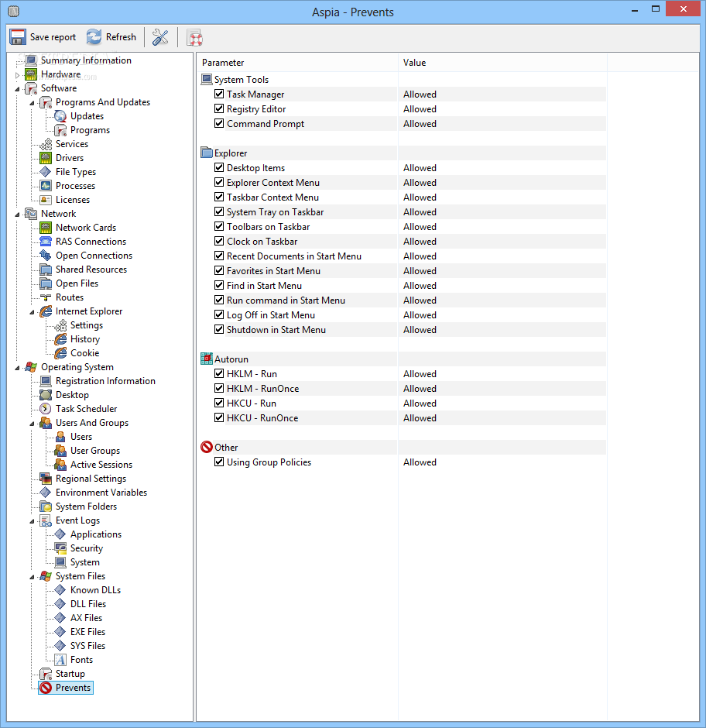Click the Processes icon in tree
Screen dimensions: 706x728
click(46, 186)
